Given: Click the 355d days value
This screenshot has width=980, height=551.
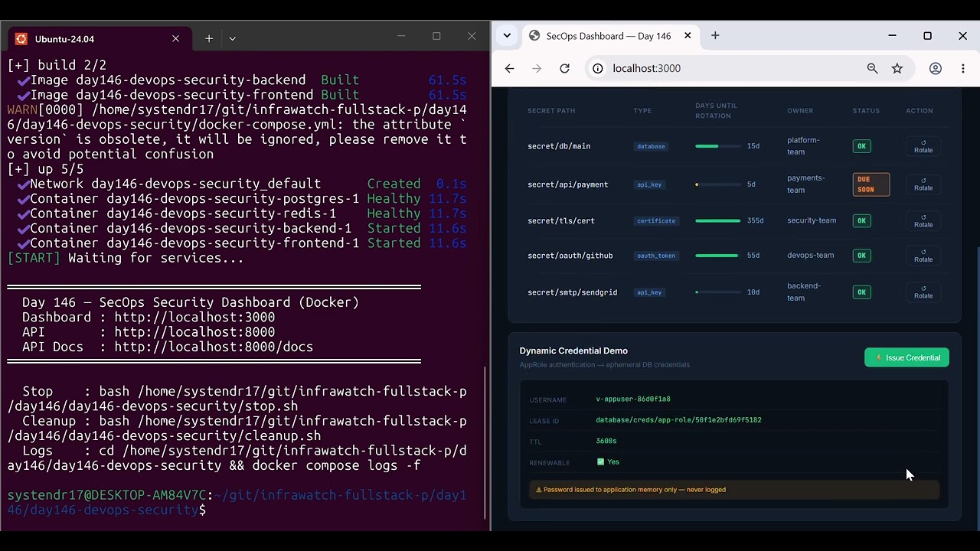Looking at the screenshot, I should pyautogui.click(x=755, y=221).
